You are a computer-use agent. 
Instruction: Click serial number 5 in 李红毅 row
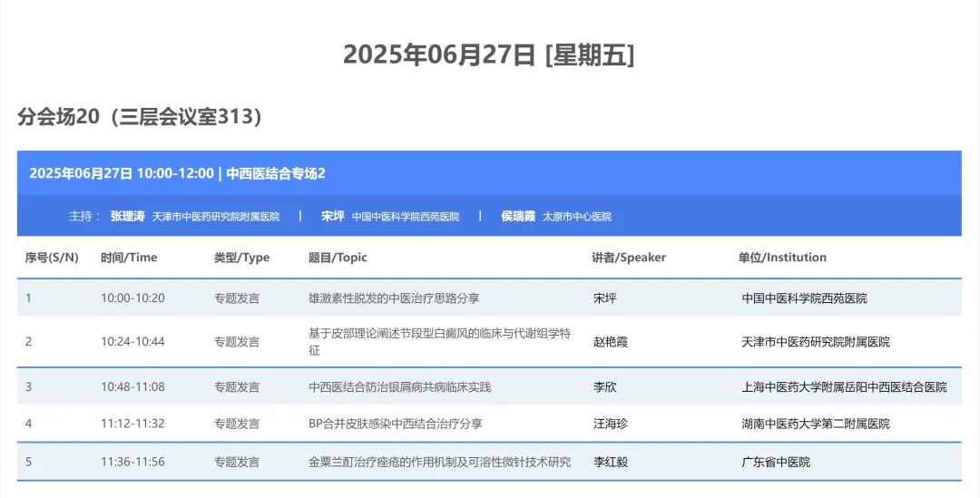tap(28, 463)
